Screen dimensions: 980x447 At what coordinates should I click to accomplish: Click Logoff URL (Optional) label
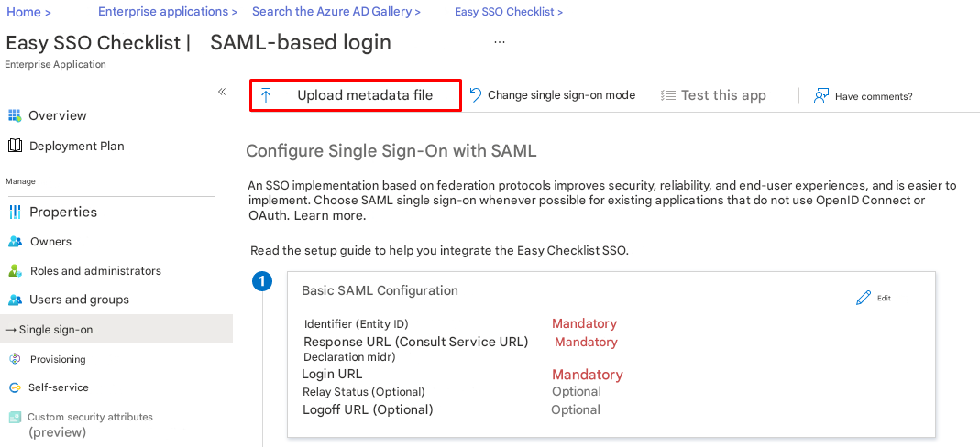[x=368, y=410]
